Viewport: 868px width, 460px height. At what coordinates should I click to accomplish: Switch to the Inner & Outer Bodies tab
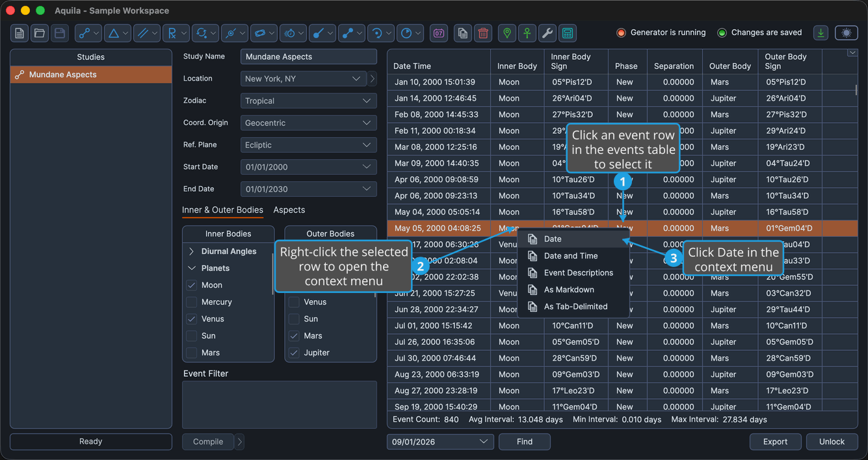click(x=222, y=210)
